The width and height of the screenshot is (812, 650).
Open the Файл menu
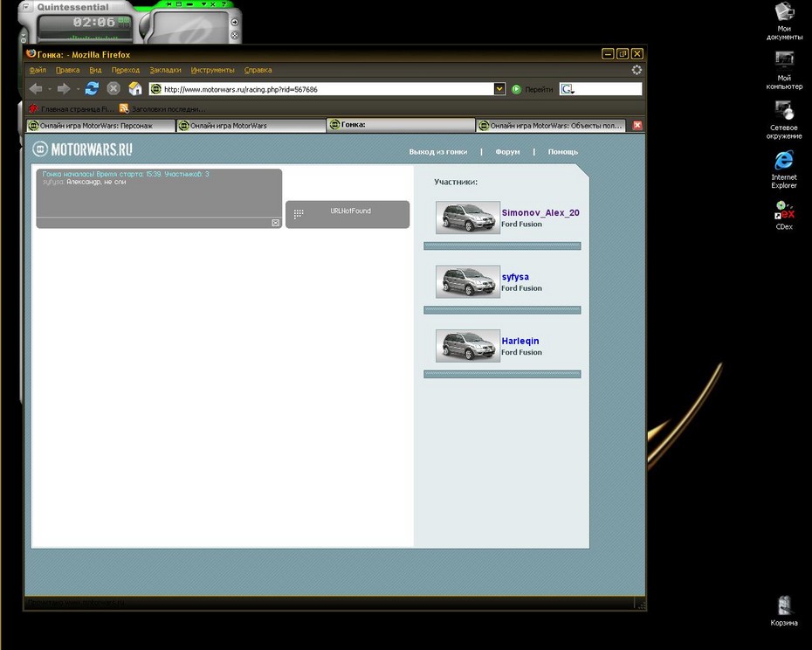[38, 70]
